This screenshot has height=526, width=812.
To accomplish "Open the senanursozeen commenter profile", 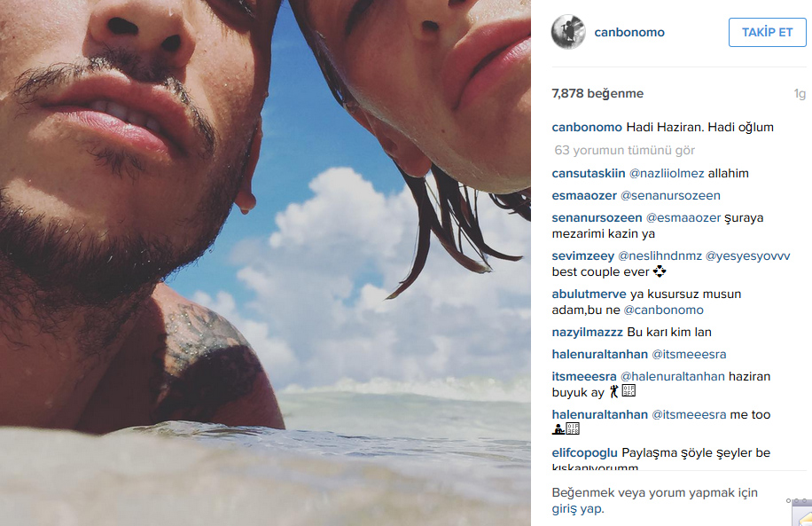I will click(597, 217).
